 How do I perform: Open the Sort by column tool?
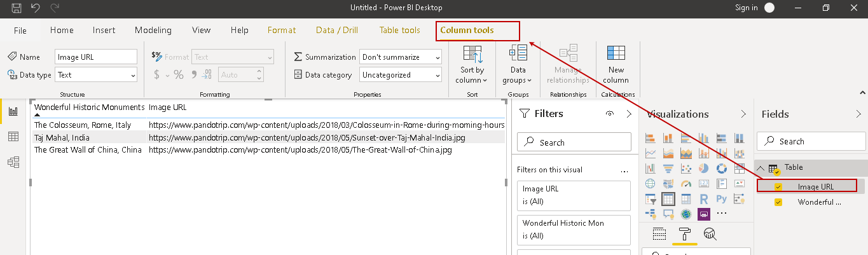click(472, 65)
